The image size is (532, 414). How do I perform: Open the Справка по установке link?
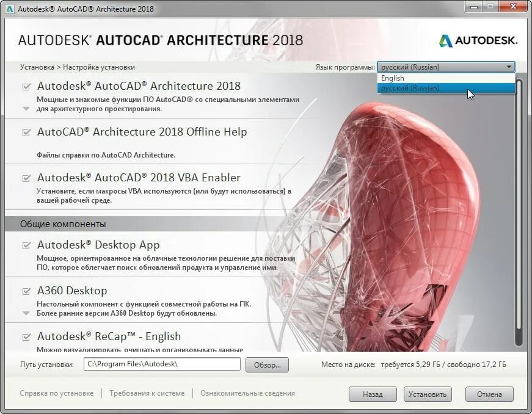click(57, 393)
